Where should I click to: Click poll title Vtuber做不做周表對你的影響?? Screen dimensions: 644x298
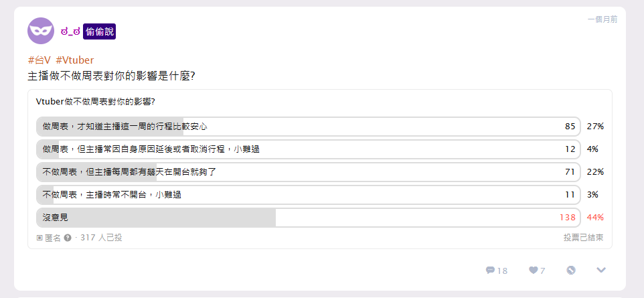pyautogui.click(x=95, y=102)
